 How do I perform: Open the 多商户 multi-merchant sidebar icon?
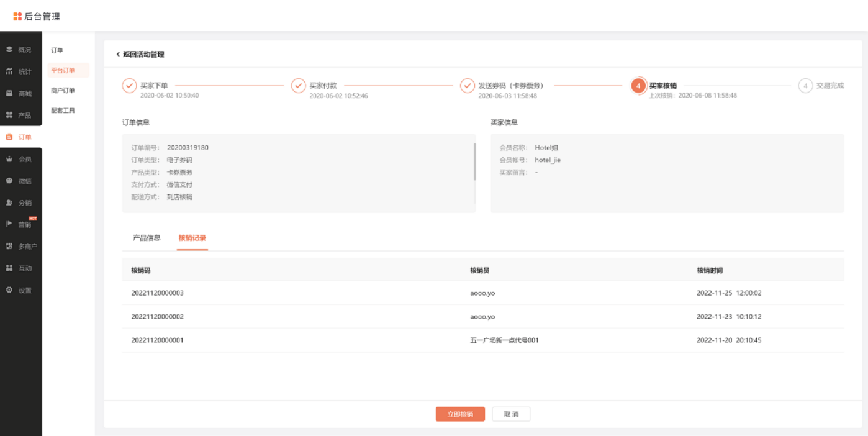click(9, 246)
